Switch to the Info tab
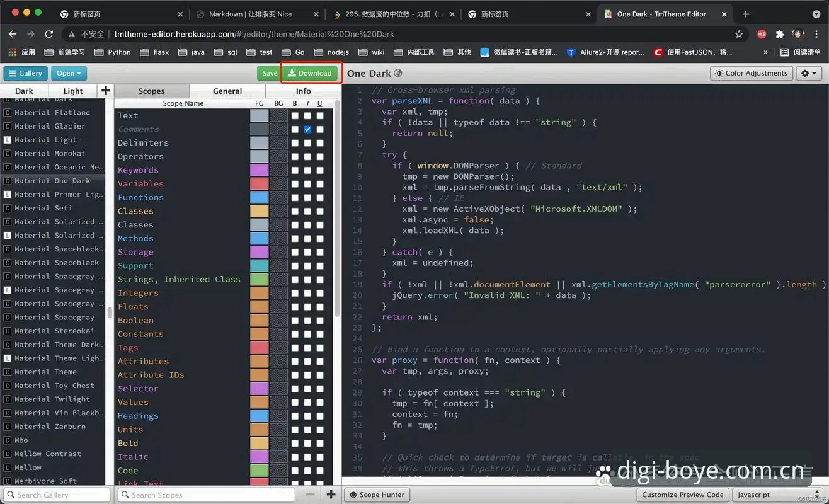The image size is (829, 504). tap(304, 91)
